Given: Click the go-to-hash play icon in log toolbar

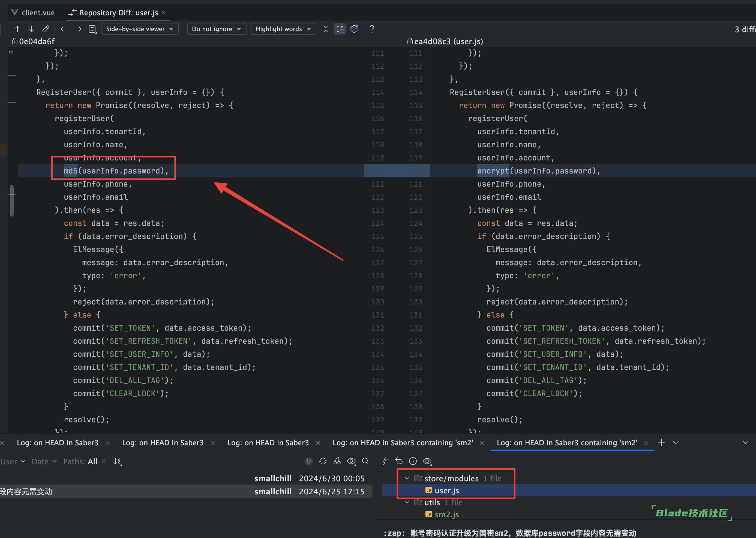Looking at the screenshot, I should pyautogui.click(x=309, y=461).
